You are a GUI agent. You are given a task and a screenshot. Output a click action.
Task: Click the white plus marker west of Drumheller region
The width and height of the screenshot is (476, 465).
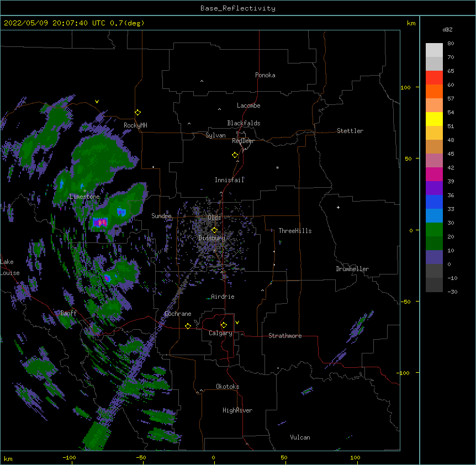coord(338,207)
